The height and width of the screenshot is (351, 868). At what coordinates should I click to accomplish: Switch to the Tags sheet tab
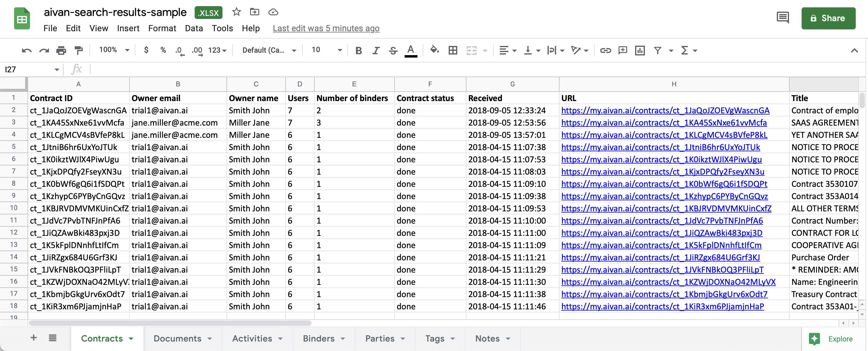coord(440,338)
